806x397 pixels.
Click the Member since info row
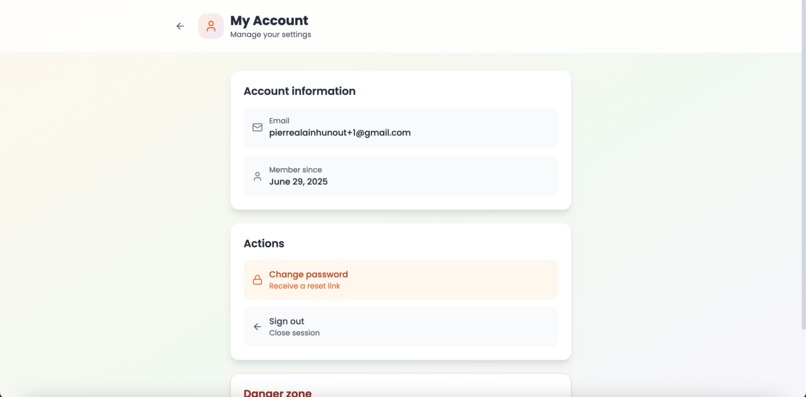coord(400,176)
